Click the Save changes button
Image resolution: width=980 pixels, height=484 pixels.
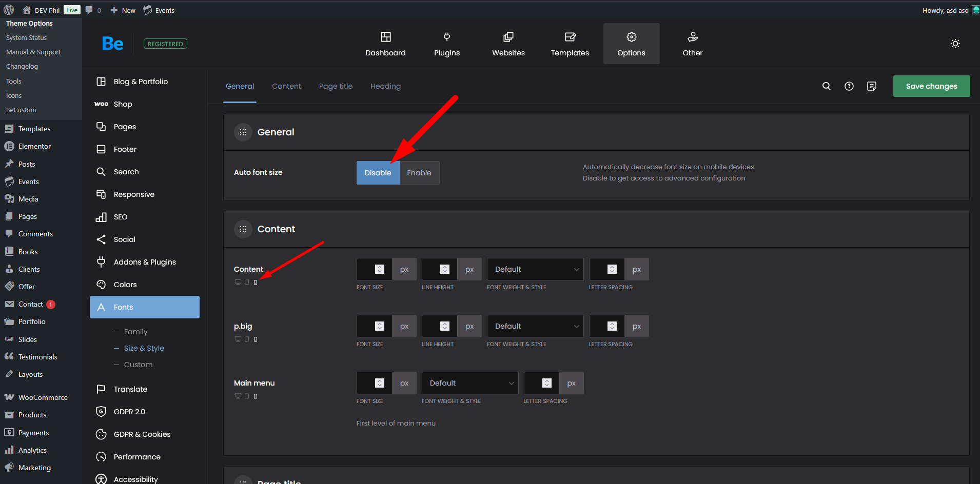coord(931,86)
